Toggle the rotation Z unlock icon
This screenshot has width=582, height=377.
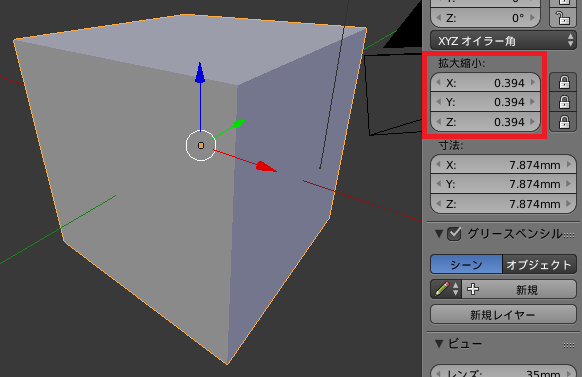pos(563,18)
